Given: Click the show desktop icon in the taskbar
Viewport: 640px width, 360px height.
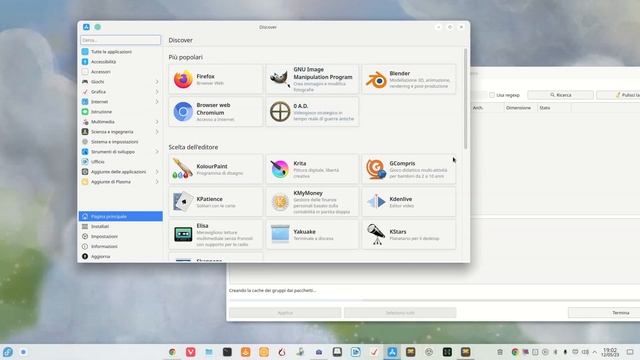Looking at the screenshot, I should click(630, 352).
